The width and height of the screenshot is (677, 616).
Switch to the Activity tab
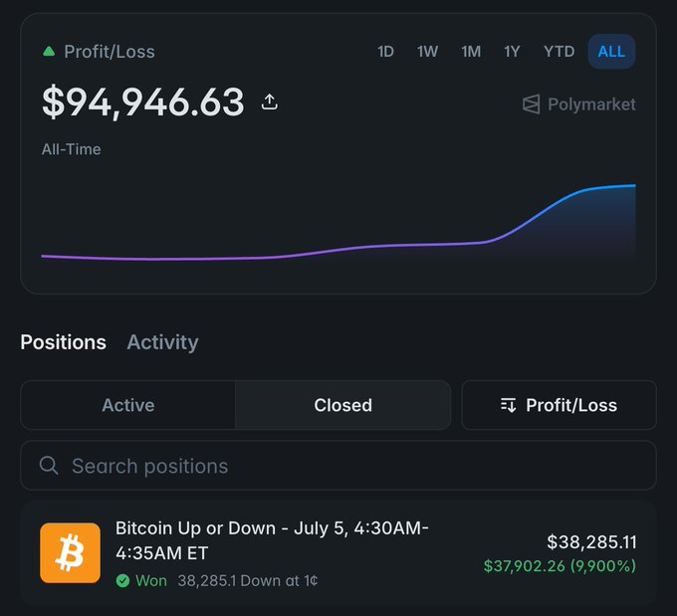click(162, 342)
